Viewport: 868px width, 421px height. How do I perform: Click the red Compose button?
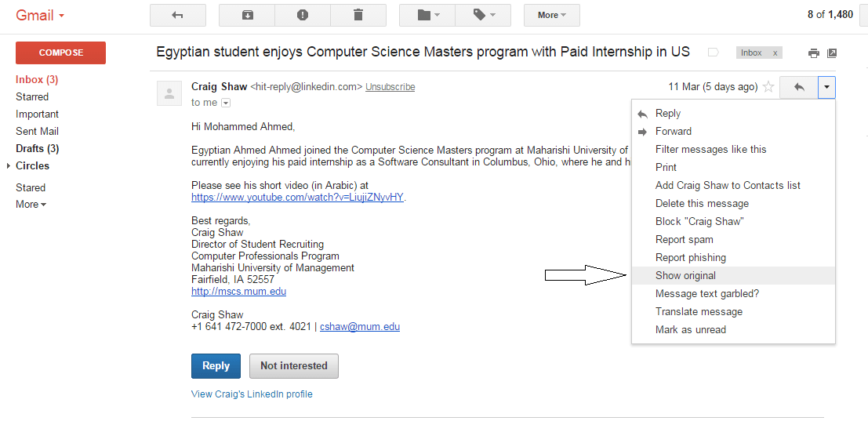(x=60, y=53)
